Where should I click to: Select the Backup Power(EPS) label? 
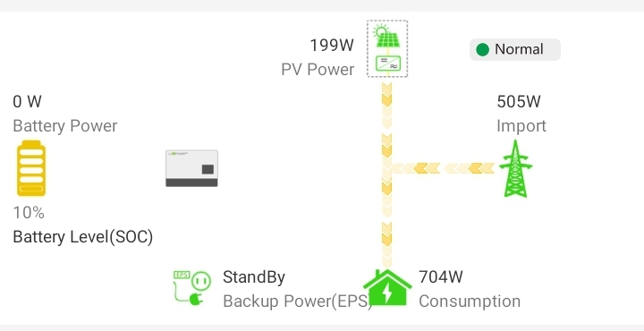297,301
